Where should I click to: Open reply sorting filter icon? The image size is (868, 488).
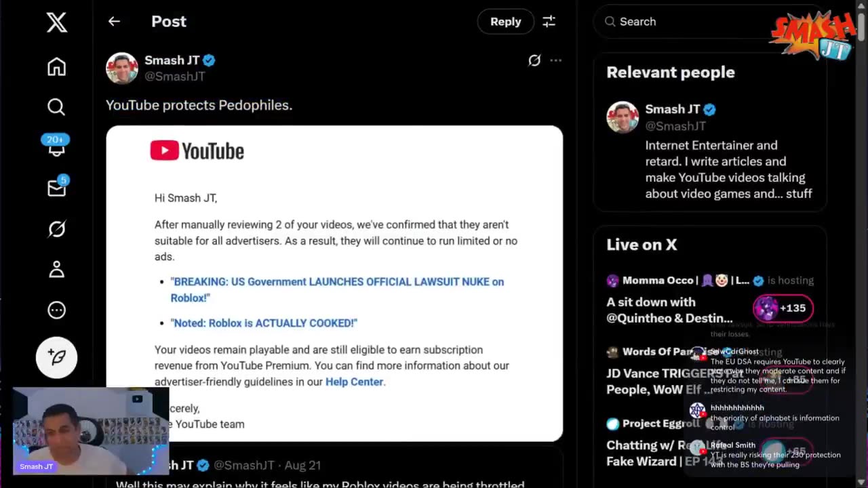pos(549,22)
